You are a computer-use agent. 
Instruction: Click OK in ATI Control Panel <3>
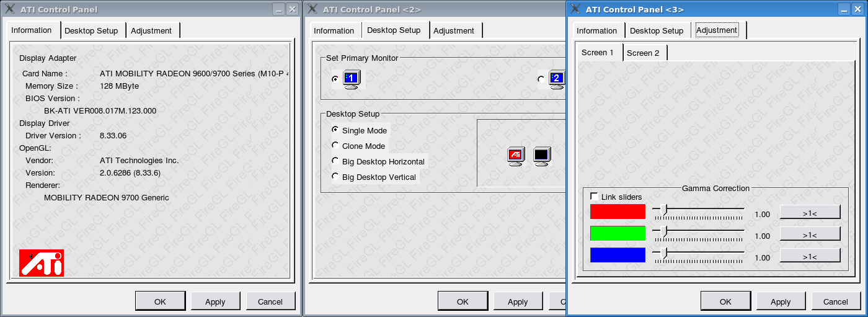725,301
